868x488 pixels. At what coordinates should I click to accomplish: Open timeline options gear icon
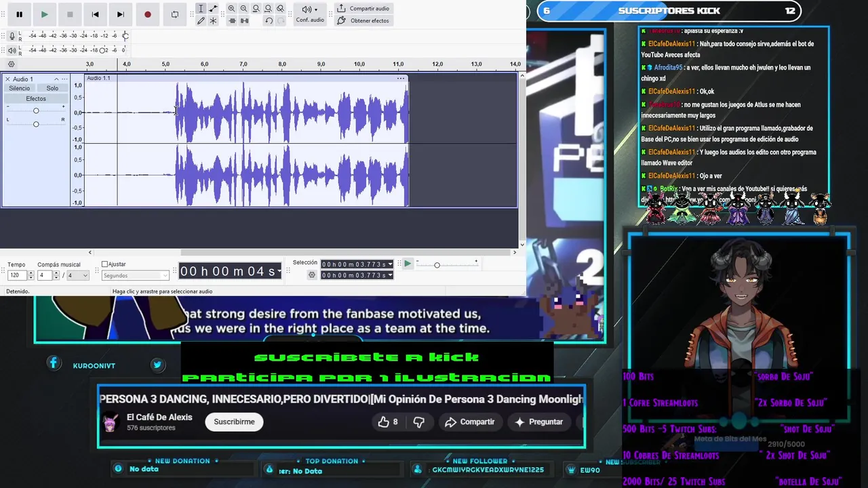[x=11, y=64]
